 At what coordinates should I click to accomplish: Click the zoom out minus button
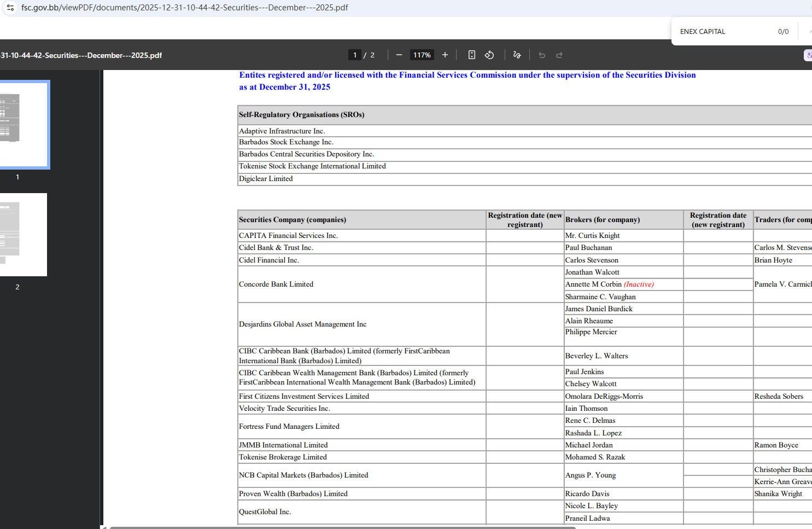tap(399, 55)
